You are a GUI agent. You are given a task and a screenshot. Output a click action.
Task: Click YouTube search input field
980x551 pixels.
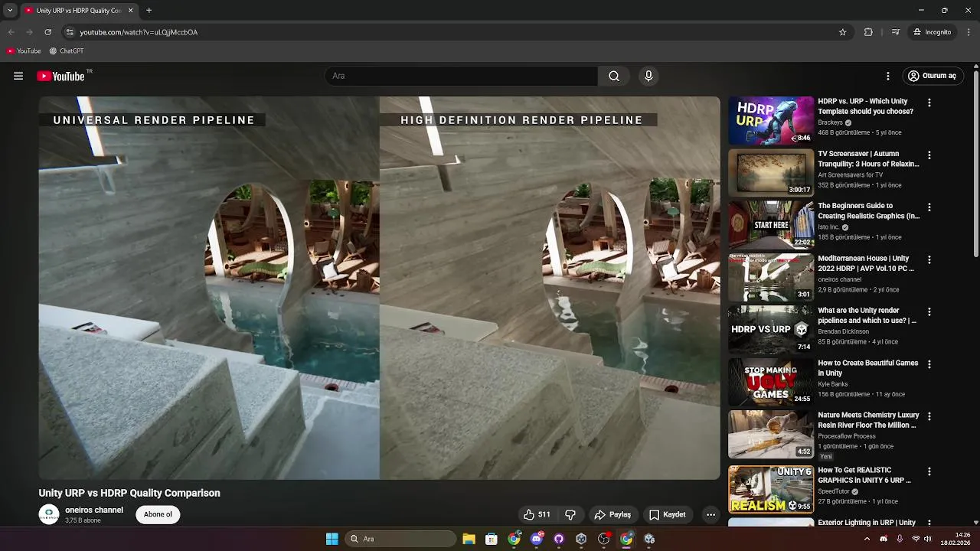point(461,76)
